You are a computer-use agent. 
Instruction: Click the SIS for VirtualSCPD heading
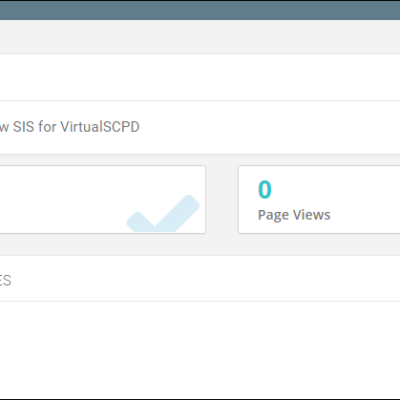click(69, 127)
